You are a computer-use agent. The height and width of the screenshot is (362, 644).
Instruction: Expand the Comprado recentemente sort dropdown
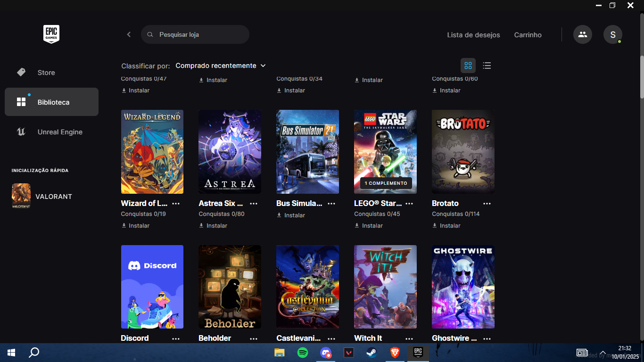(221, 66)
